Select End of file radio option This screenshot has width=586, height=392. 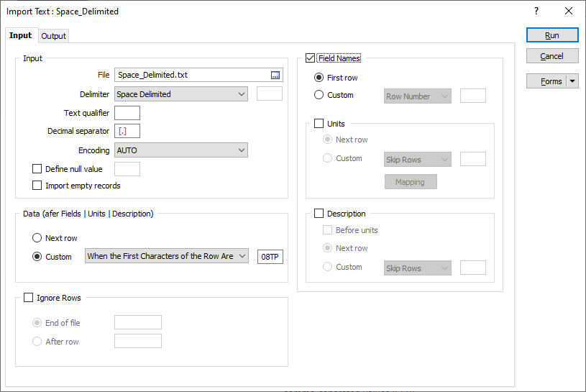tap(37, 322)
